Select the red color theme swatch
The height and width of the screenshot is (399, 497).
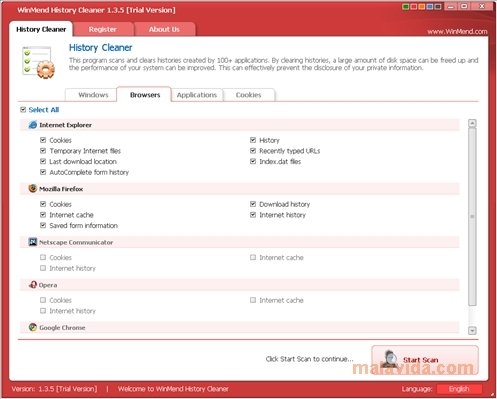(414, 7)
